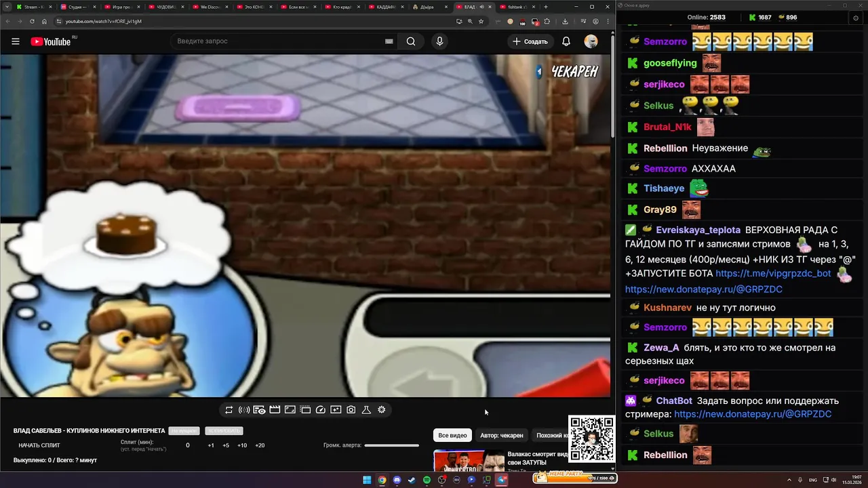Click the youtube.com address bar URL
868x488 pixels.
(104, 21)
